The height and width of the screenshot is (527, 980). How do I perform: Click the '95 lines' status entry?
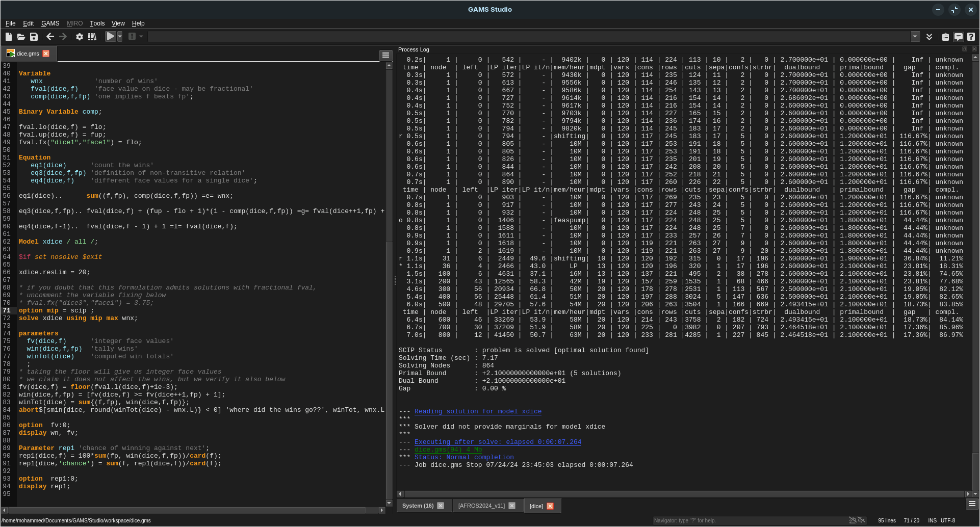click(x=887, y=521)
